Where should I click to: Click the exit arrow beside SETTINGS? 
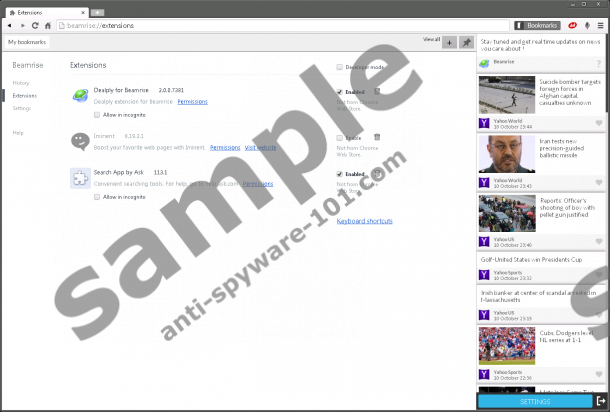[x=600, y=401]
